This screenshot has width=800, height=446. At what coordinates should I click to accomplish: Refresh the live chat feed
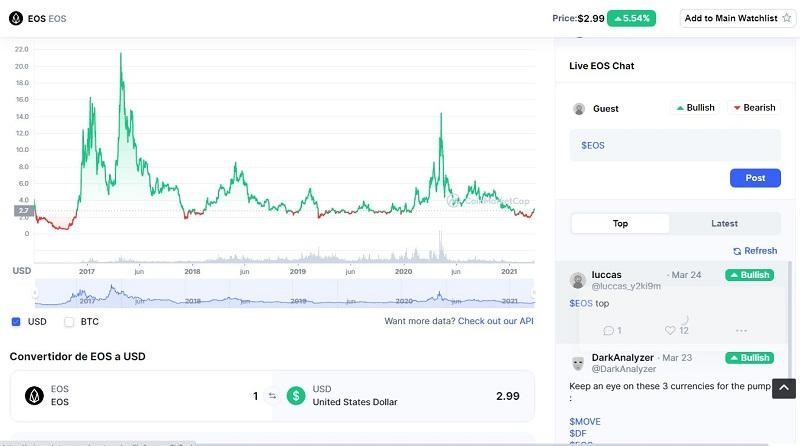click(x=755, y=251)
